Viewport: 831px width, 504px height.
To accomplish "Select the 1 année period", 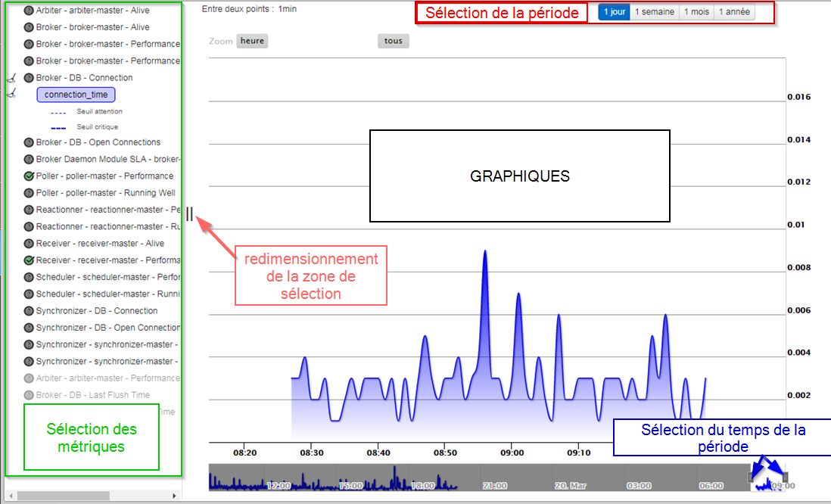I will point(734,12).
